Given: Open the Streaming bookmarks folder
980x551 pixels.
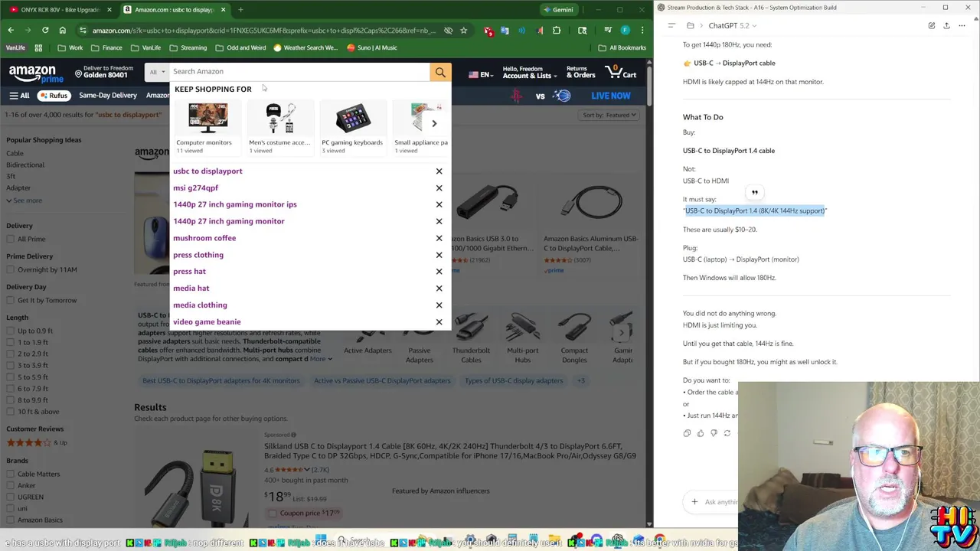Looking at the screenshot, I should click(x=188, y=47).
